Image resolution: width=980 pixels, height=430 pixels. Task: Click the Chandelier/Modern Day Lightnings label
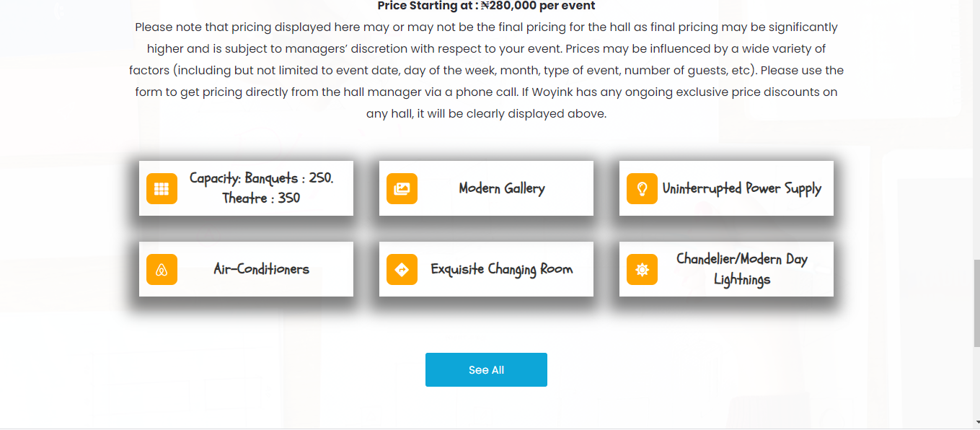[x=742, y=269]
